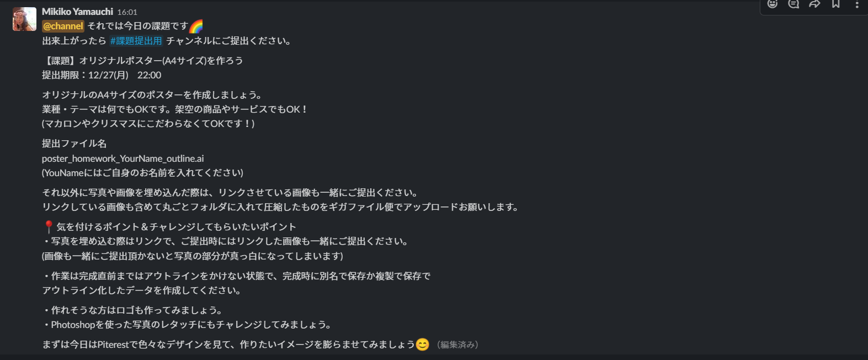This screenshot has width=868, height=360.
Task: Click the 16:01 message timestamp
Action: coord(127,11)
